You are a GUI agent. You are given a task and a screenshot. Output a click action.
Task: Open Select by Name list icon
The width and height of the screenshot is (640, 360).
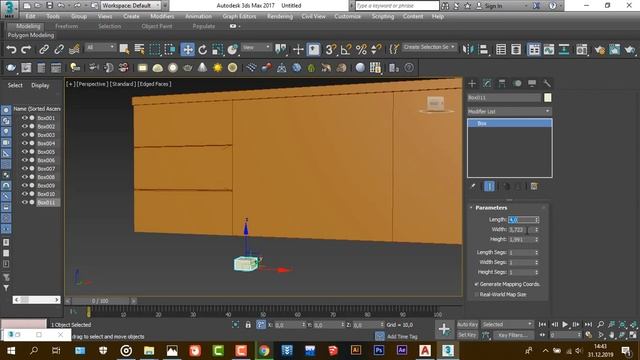point(140,49)
